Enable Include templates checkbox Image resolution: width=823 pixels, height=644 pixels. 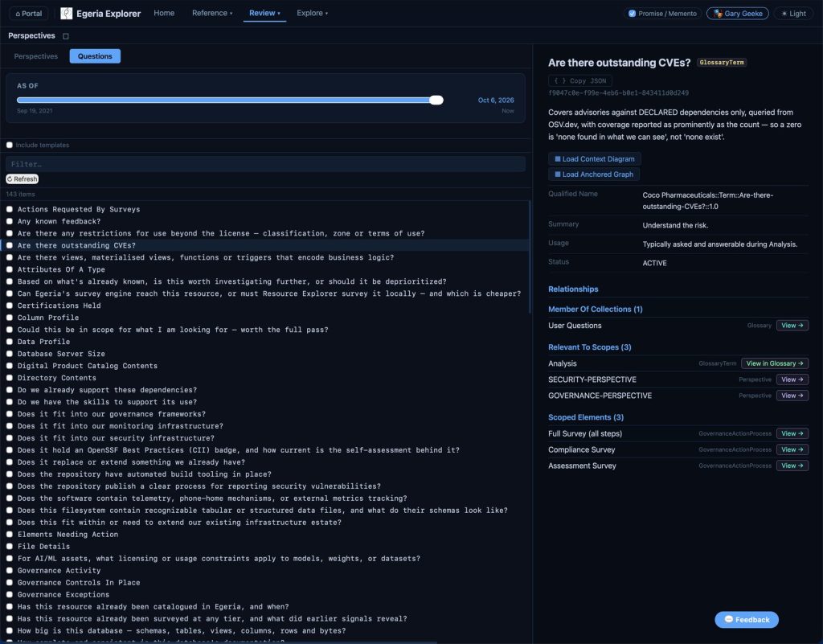pos(10,145)
